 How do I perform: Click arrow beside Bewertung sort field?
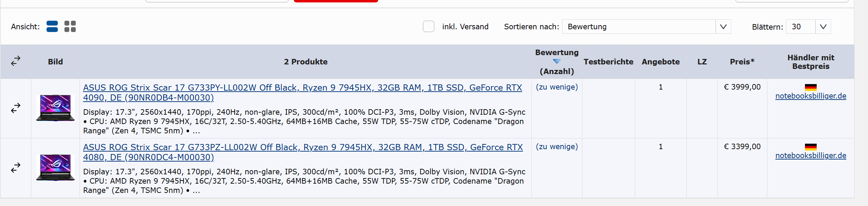point(723,27)
